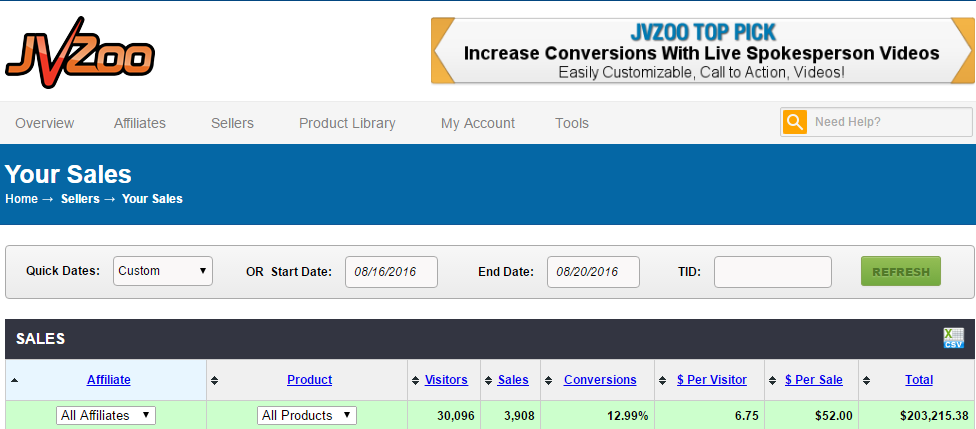Screen dimensions: 976x429
Task: Sort by $ Per Visitor header
Action: coord(712,380)
